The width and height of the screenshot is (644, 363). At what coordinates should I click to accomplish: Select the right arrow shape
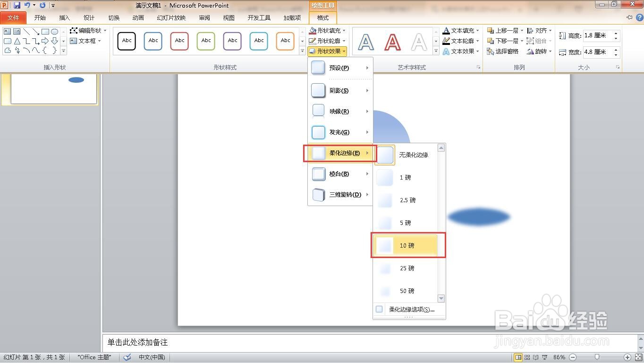coord(45,41)
